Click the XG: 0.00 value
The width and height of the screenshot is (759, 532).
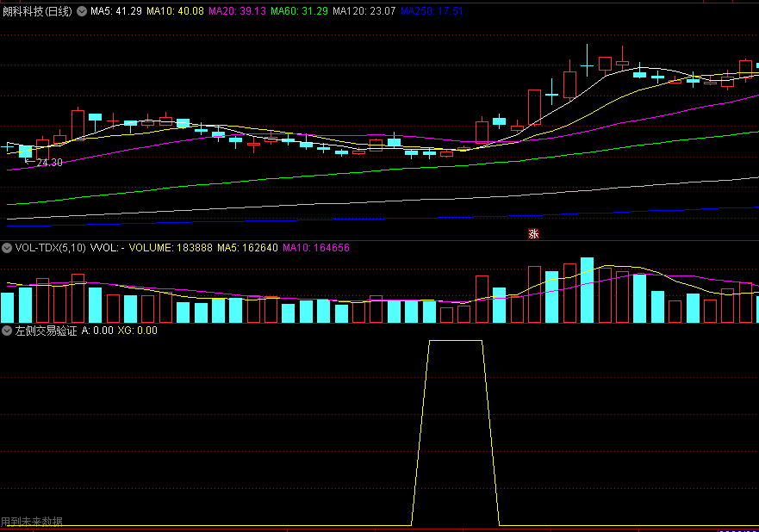(x=138, y=331)
